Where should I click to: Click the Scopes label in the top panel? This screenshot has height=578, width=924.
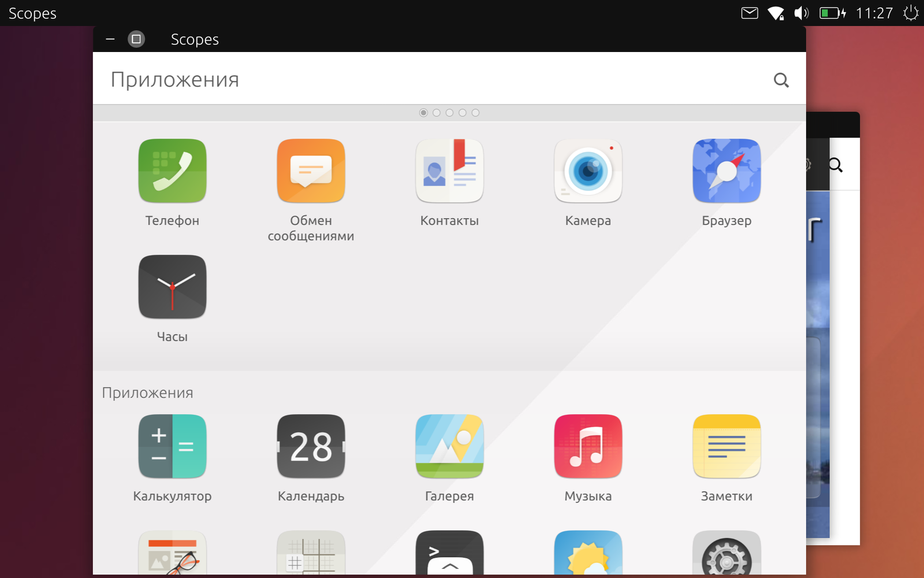[32, 13]
